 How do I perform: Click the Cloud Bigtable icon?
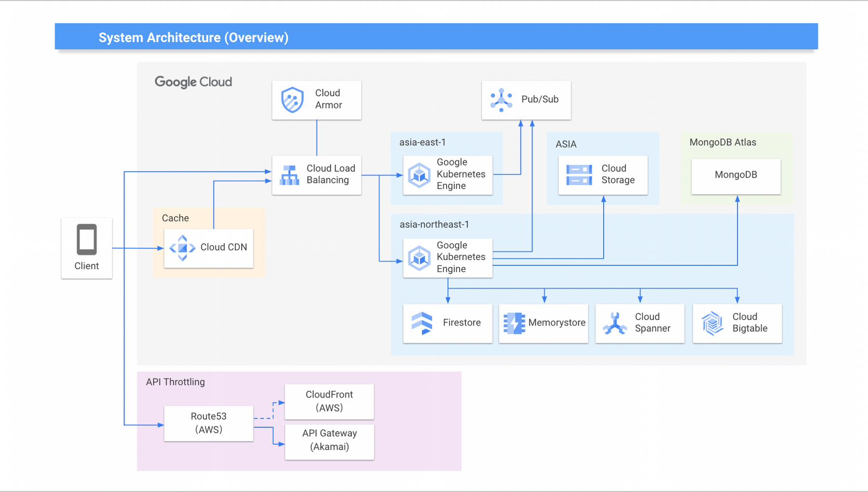pos(713,323)
